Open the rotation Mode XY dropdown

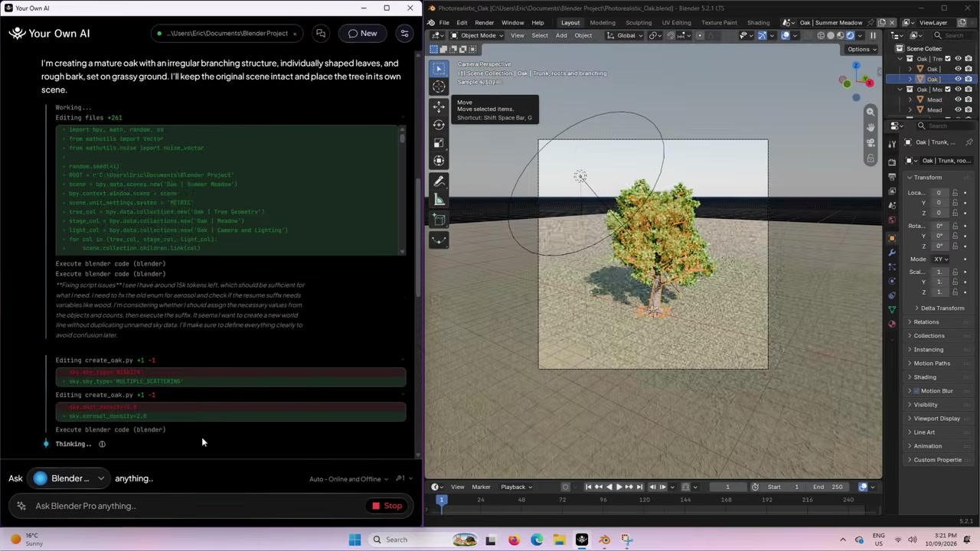click(x=941, y=259)
